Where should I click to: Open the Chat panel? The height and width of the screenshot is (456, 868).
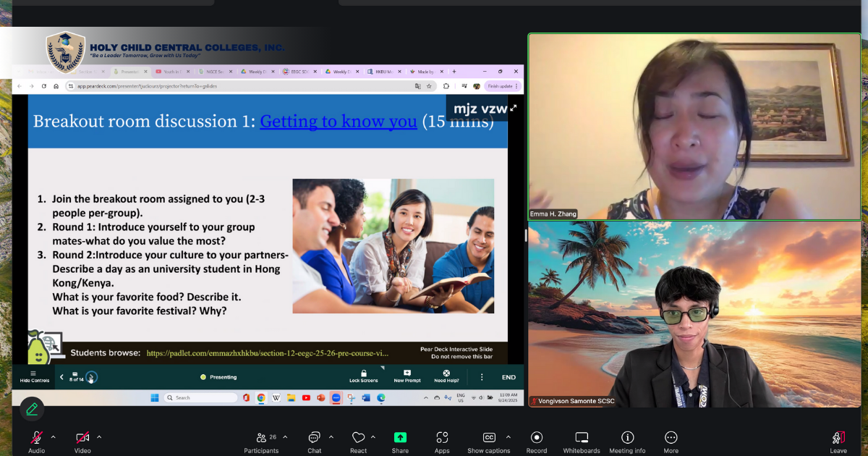tap(314, 438)
